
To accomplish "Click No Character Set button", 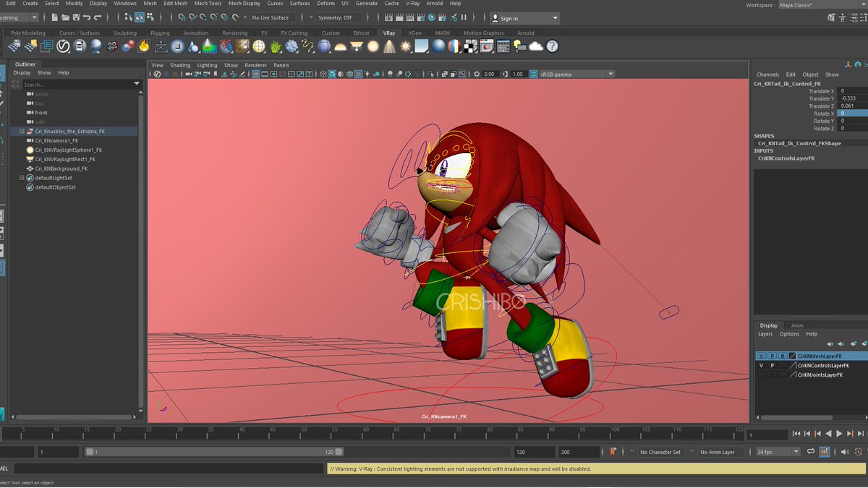I will (x=660, y=452).
